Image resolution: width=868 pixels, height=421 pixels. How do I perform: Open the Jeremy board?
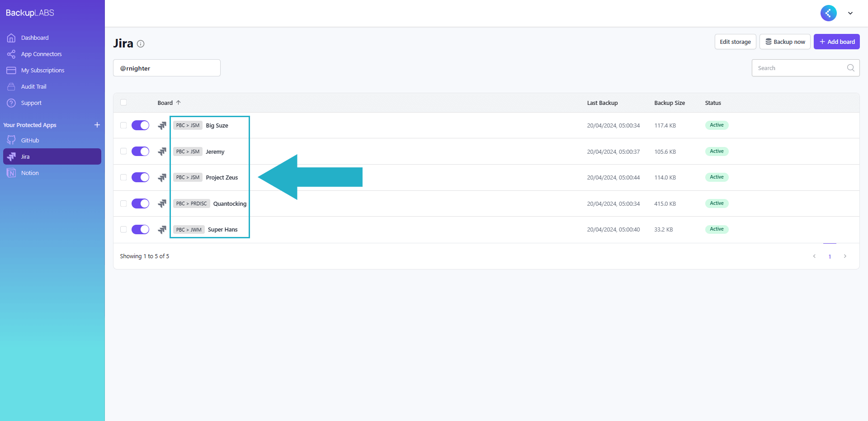215,152
